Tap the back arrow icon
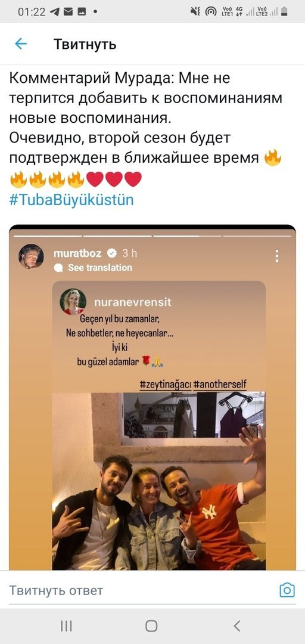Image resolution: width=305 pixels, height=644 pixels. (20, 44)
